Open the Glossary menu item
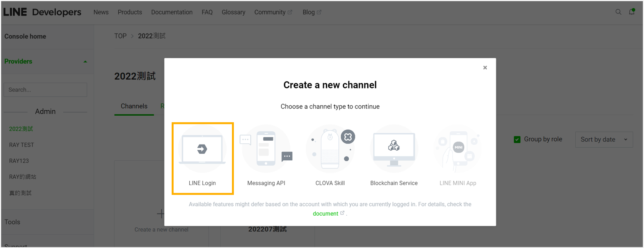 (233, 12)
